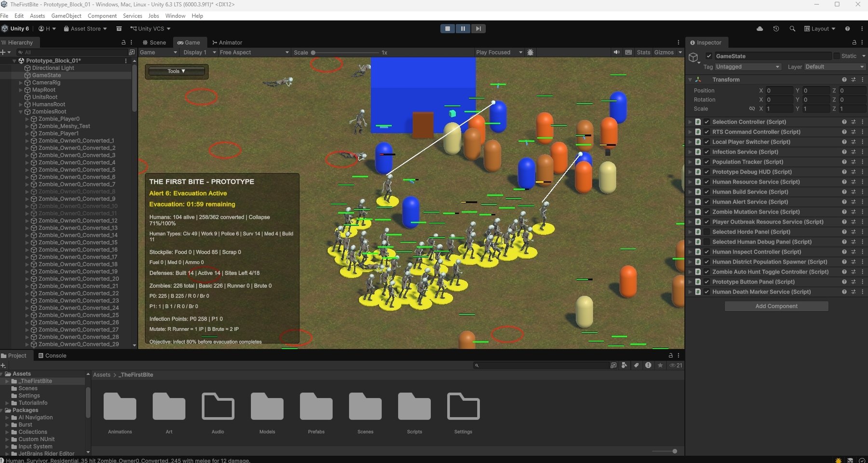The height and width of the screenshot is (463, 868).
Task: Click the Position X input field
Action: pyautogui.click(x=779, y=91)
